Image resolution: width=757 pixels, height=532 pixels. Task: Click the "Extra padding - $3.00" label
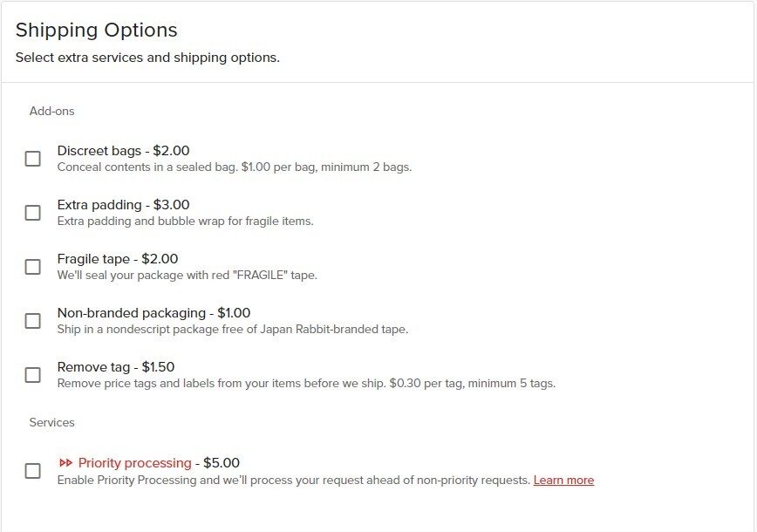click(x=123, y=205)
